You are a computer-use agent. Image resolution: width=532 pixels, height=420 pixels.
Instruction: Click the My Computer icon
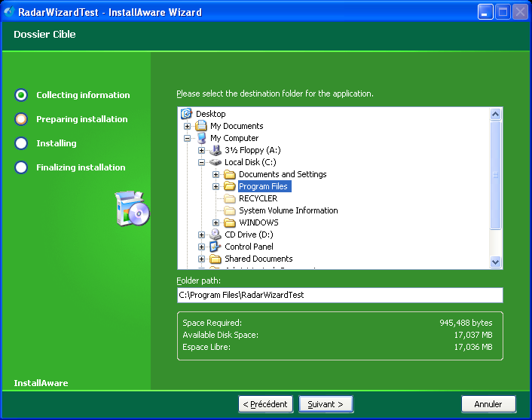click(201, 138)
